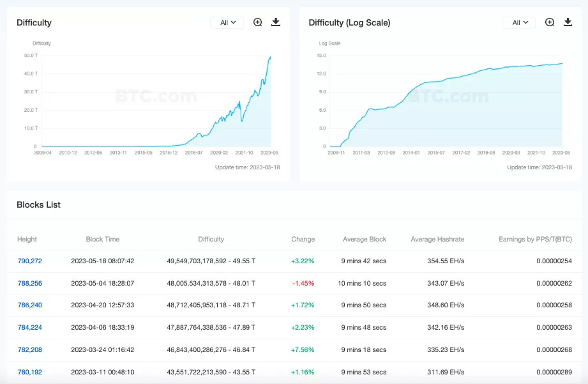This screenshot has height=384, width=588.
Task: Click the Height column header
Action: pos(27,239)
